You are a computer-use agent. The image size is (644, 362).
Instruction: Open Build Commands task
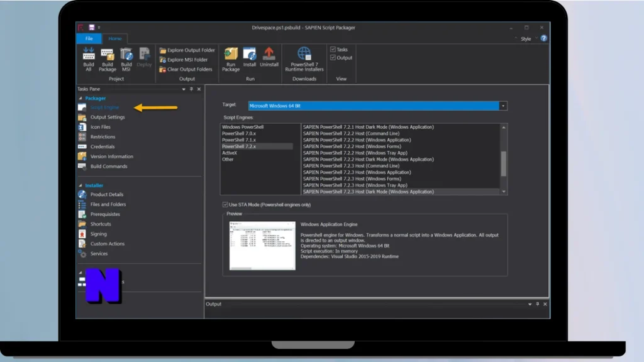coord(109,166)
